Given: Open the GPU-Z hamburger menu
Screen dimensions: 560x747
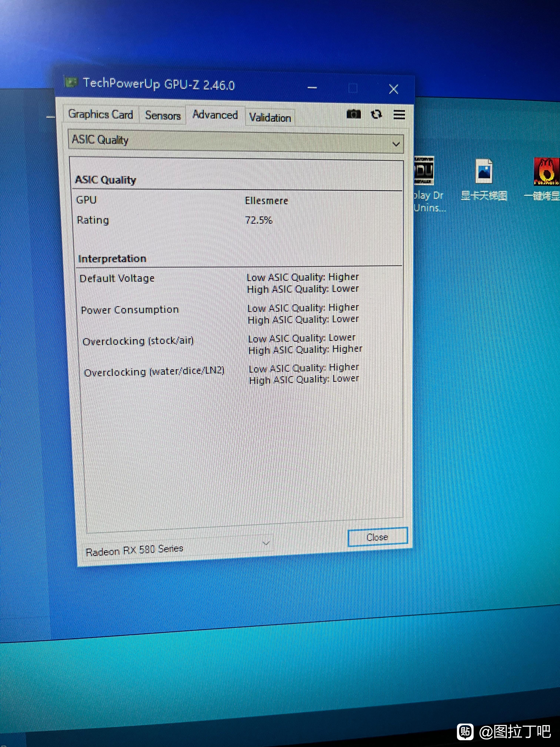Looking at the screenshot, I should [x=399, y=115].
